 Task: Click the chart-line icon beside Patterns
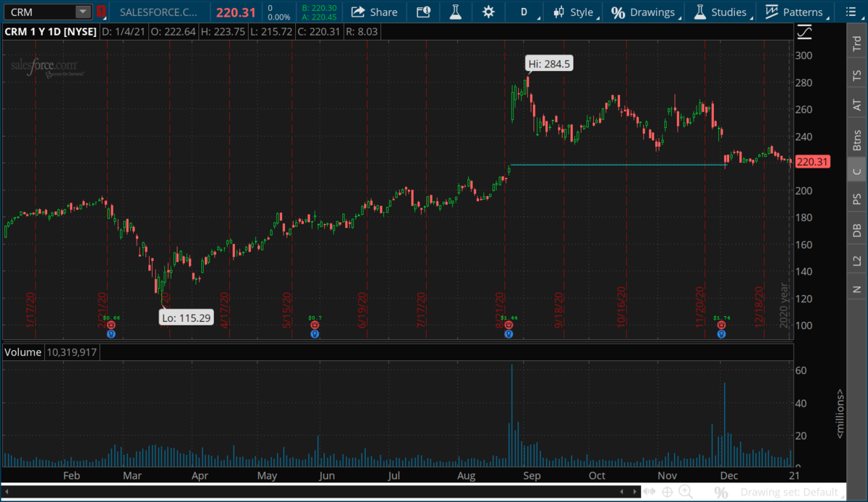click(772, 12)
